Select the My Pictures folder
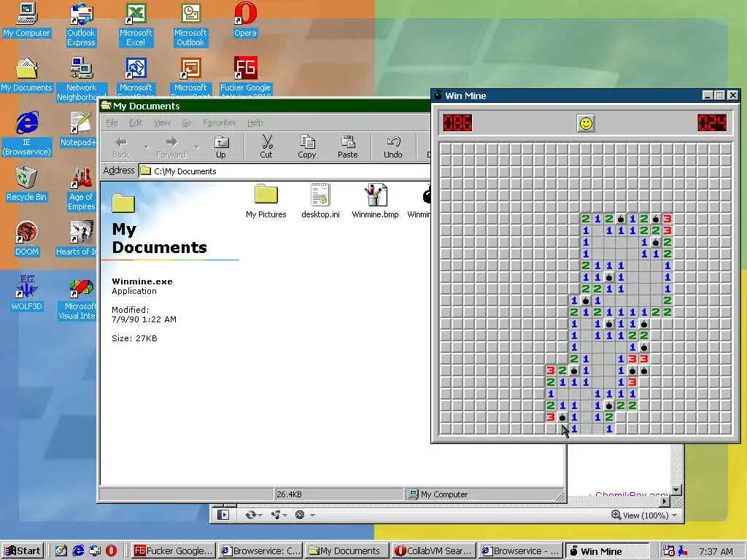Screen dimensions: 747x560 266,201
